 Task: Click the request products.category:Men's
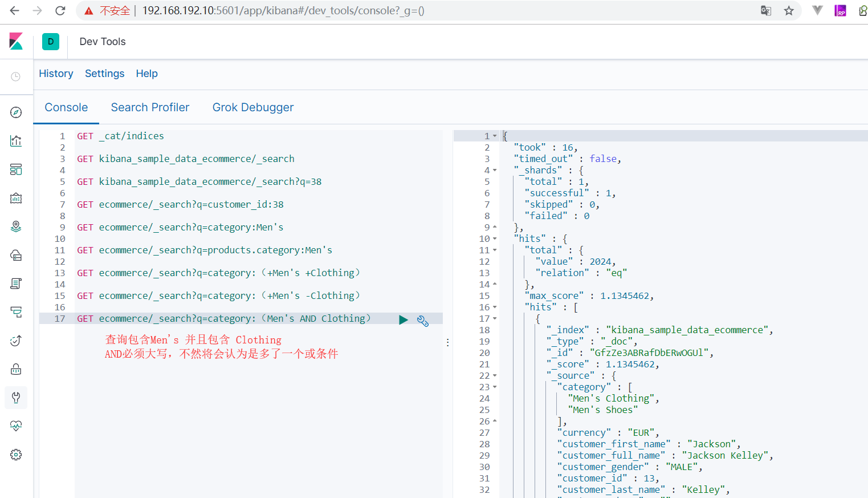click(x=205, y=250)
